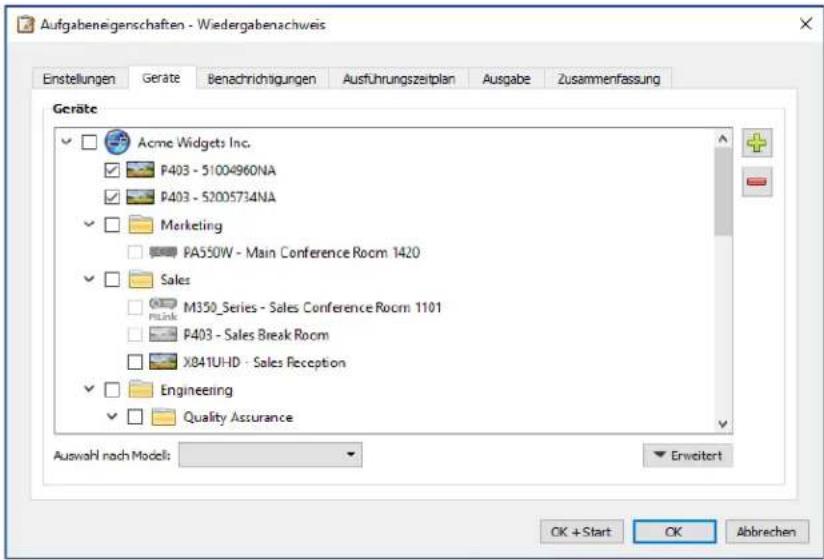Click the P403 Sales Break Room display icon

point(163,335)
